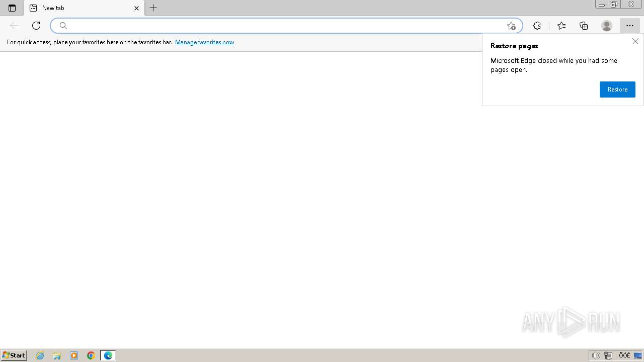The height and width of the screenshot is (362, 644).
Task: Click the search icon in address bar
Action: coord(63,26)
